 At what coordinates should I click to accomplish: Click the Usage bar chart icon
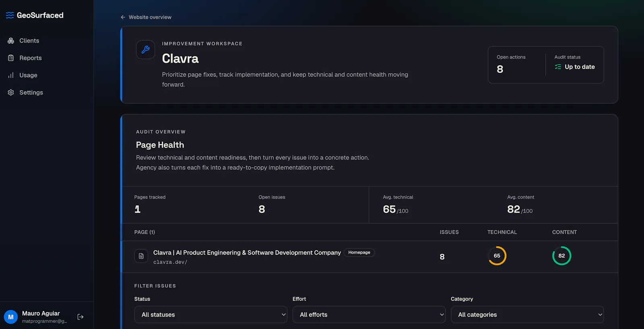point(11,75)
